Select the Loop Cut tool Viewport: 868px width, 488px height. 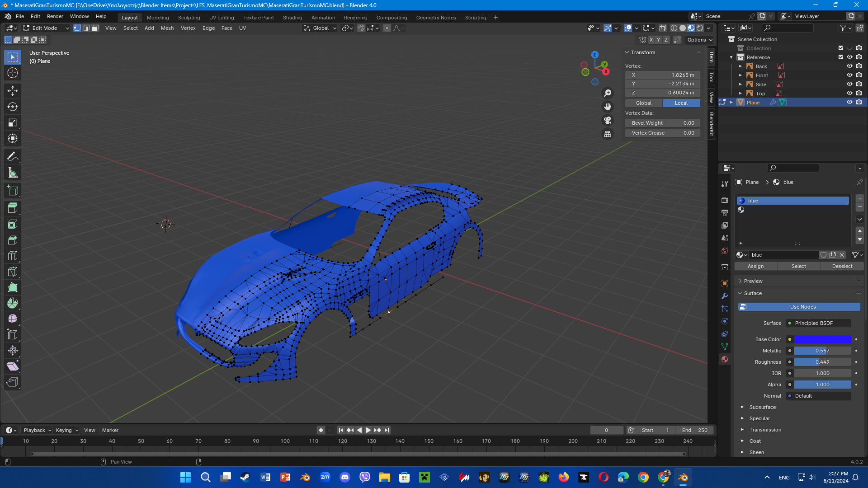[x=13, y=256]
